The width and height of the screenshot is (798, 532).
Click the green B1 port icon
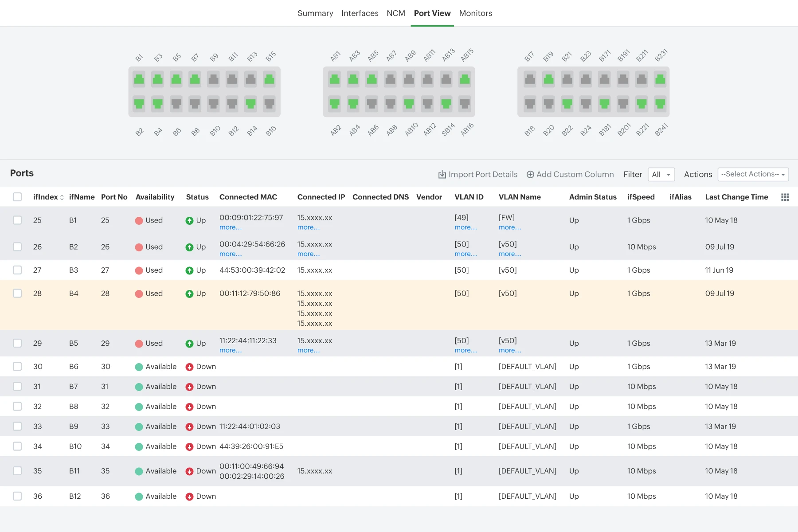[139, 79]
